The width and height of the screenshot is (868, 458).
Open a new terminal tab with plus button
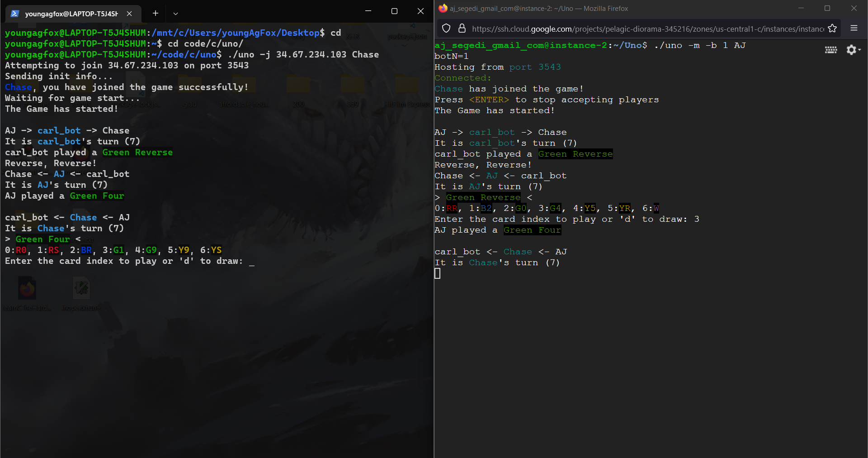(x=156, y=14)
